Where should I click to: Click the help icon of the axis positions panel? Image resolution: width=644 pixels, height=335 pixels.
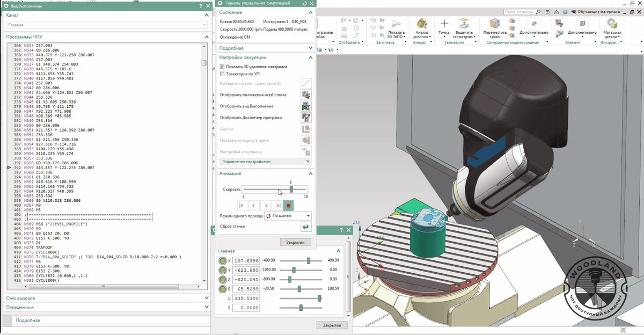[341, 230]
